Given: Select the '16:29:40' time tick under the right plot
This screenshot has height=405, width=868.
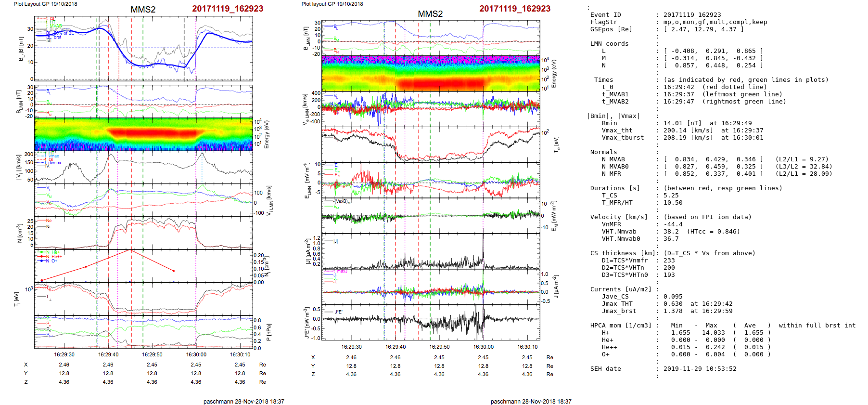Looking at the screenshot, I should (x=395, y=347).
